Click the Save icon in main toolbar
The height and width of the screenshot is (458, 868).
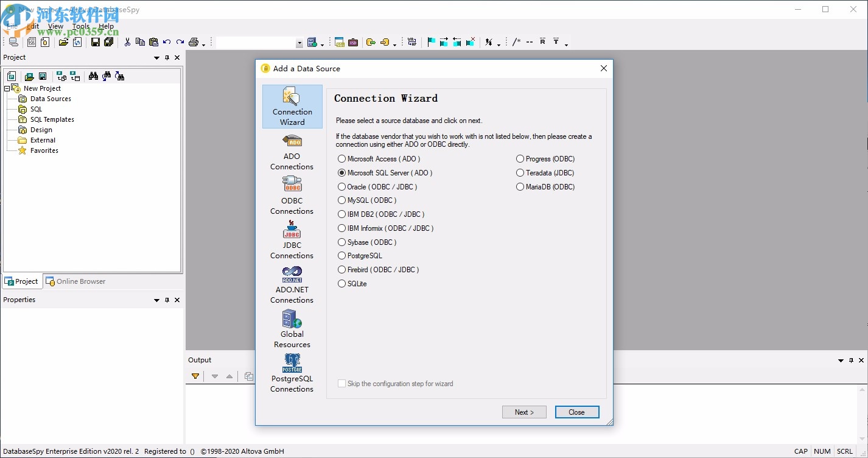click(96, 42)
